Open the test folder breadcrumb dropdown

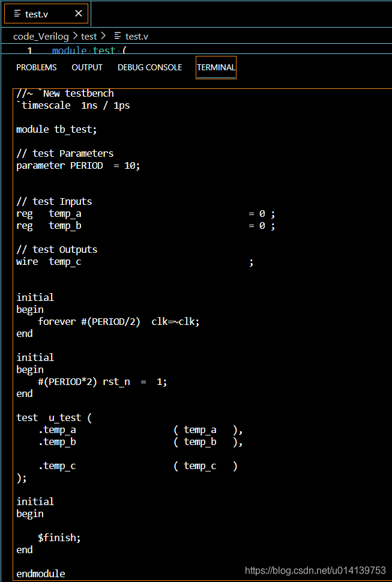click(x=89, y=36)
